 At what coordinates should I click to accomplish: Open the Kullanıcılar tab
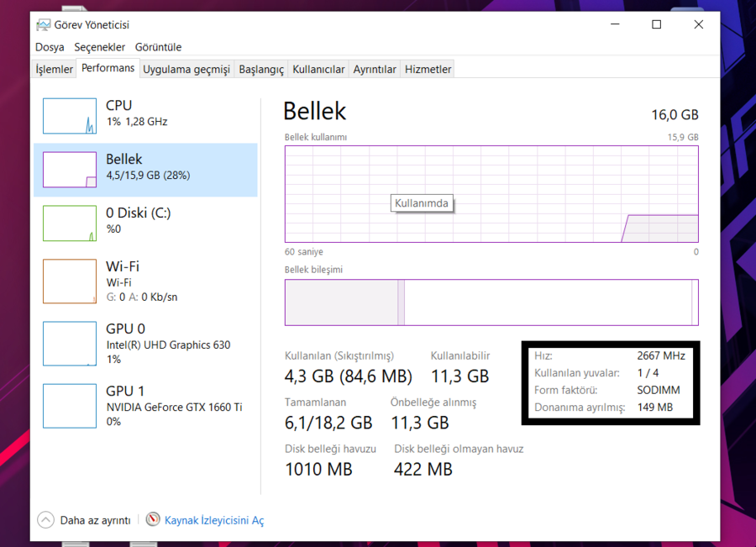(x=318, y=70)
